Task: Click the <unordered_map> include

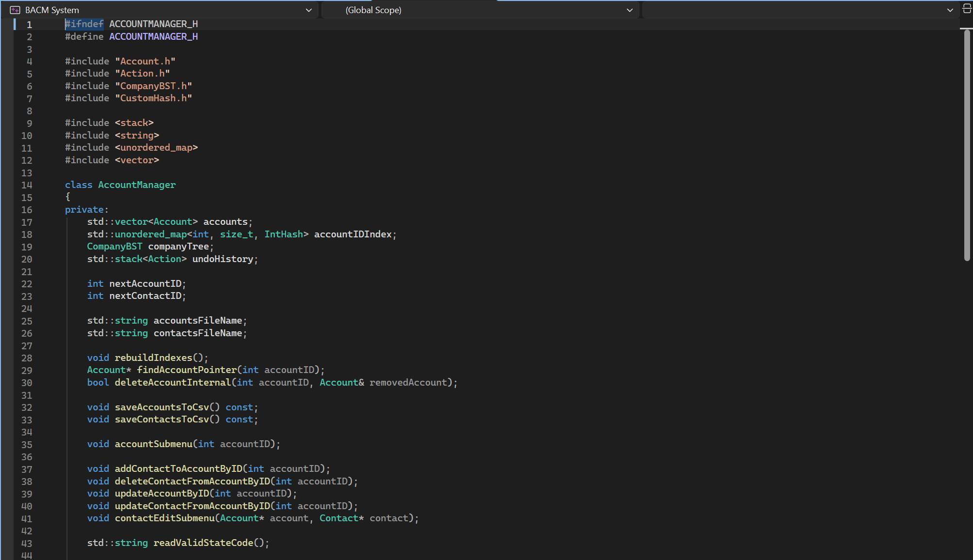Action: [157, 147]
